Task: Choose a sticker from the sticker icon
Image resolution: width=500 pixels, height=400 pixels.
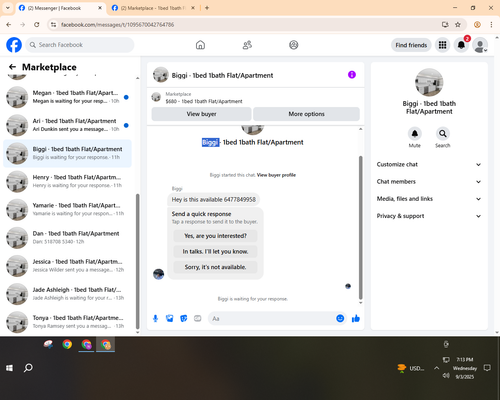Action: (x=184, y=319)
